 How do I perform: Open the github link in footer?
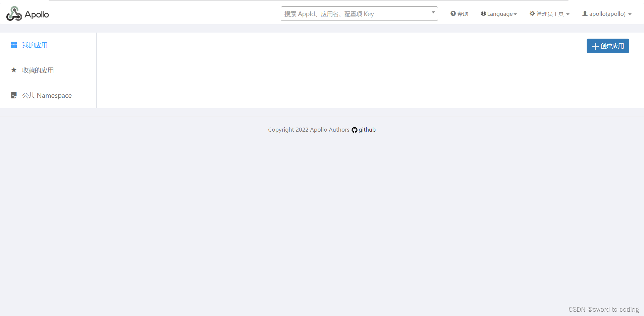point(367,130)
